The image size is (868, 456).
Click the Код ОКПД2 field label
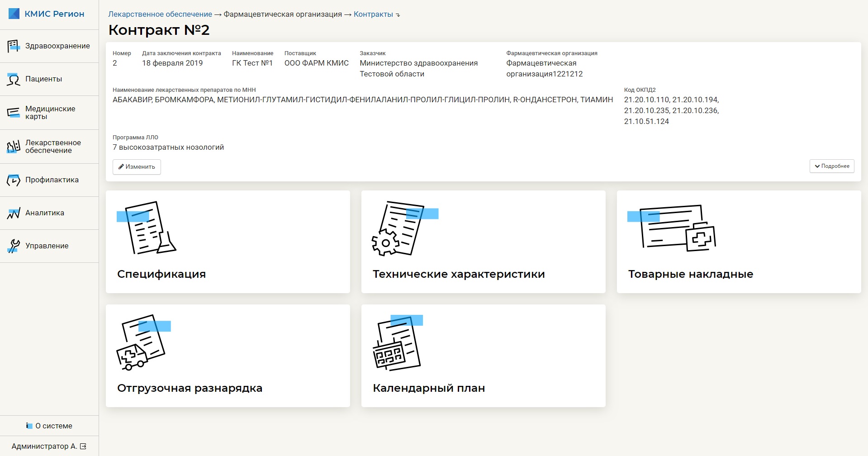(640, 90)
